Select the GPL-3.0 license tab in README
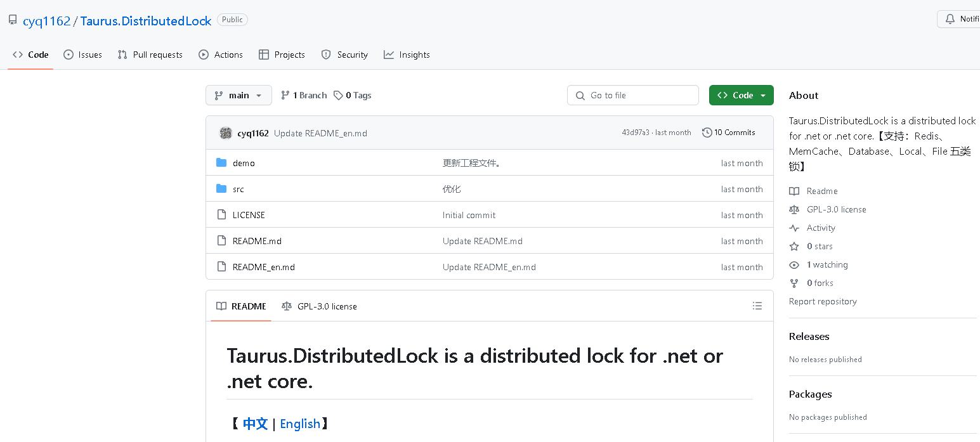The width and height of the screenshot is (980, 442). (x=319, y=306)
